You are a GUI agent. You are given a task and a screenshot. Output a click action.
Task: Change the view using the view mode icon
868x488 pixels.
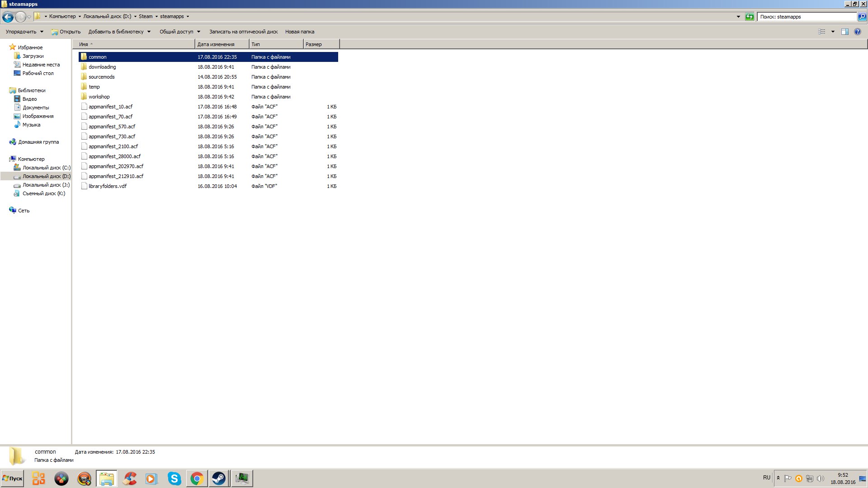822,32
